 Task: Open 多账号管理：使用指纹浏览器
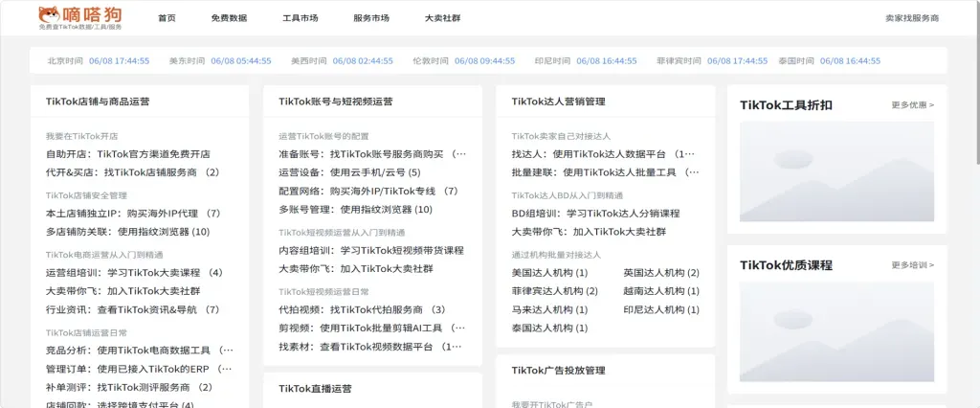point(356,210)
